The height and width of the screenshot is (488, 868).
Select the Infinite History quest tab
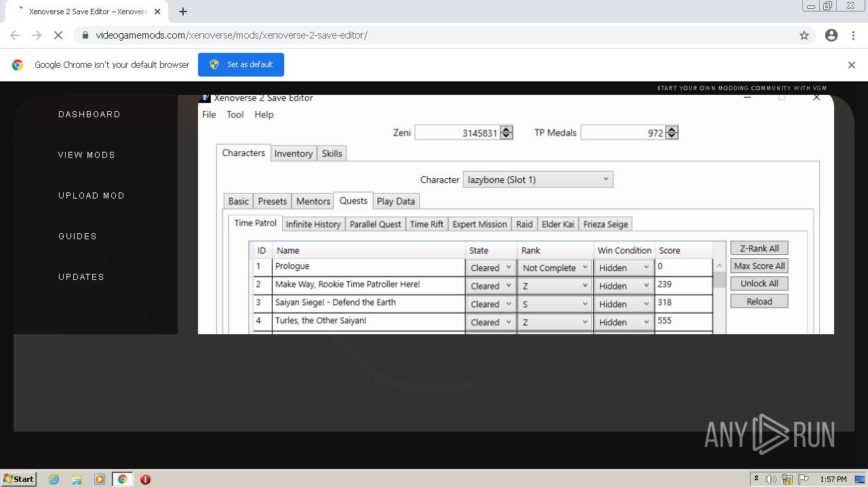[x=313, y=224]
